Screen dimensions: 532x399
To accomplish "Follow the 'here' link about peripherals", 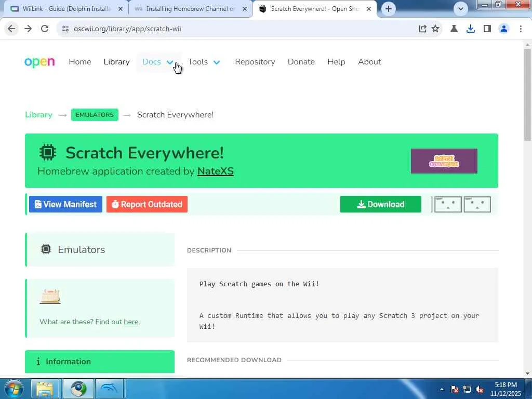I will click(x=131, y=322).
